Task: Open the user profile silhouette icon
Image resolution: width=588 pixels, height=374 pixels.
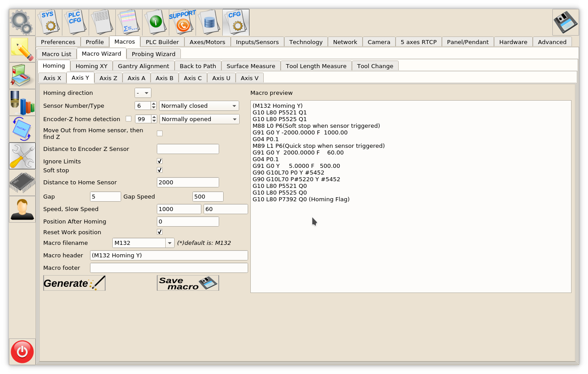Action: pyautogui.click(x=22, y=209)
